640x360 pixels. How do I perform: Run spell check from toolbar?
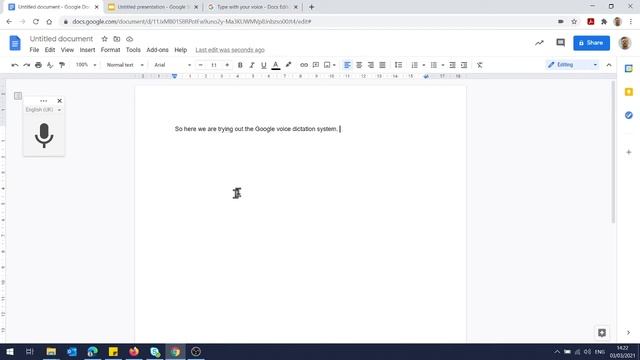[x=50, y=65]
